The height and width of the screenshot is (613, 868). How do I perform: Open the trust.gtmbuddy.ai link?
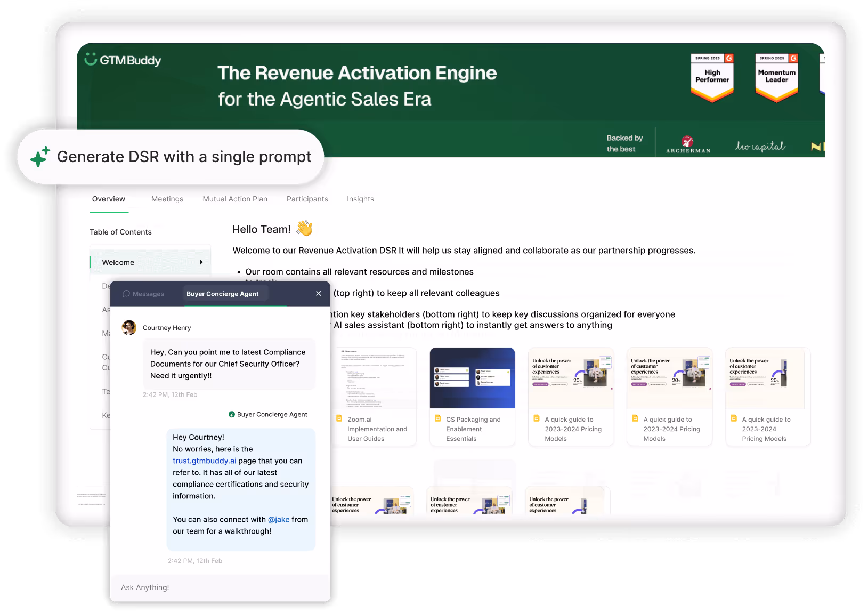(x=205, y=461)
